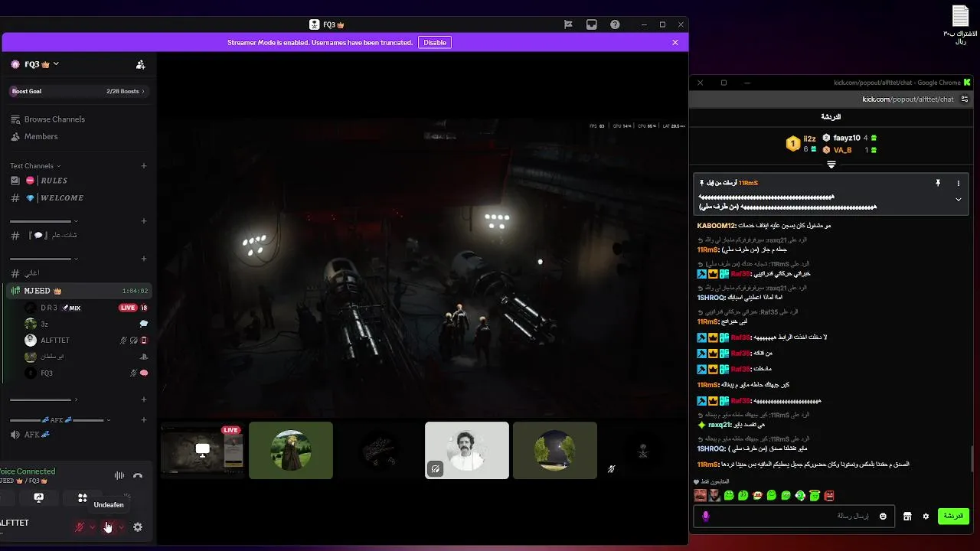Open the اغاني text channel
Image resolution: width=980 pixels, height=551 pixels.
coord(78,273)
